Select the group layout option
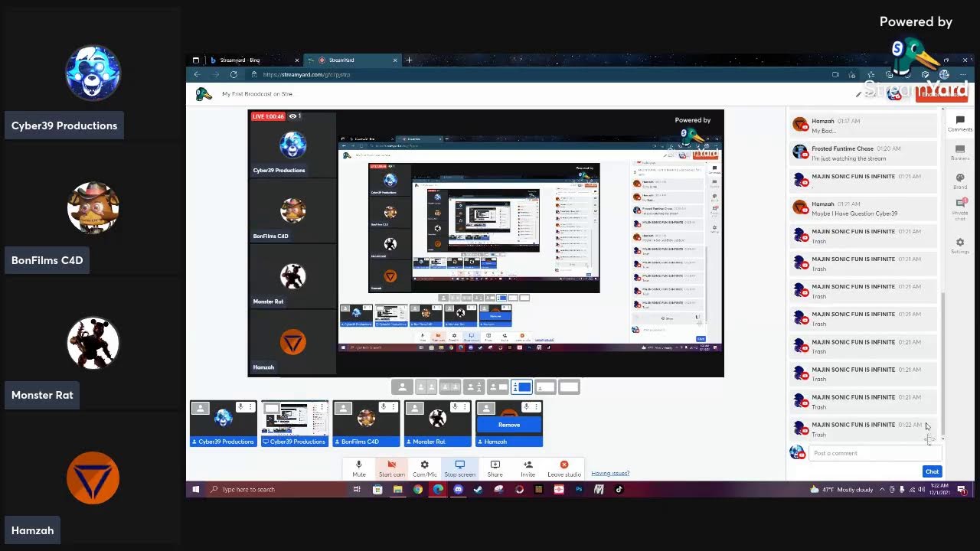 [x=449, y=387]
